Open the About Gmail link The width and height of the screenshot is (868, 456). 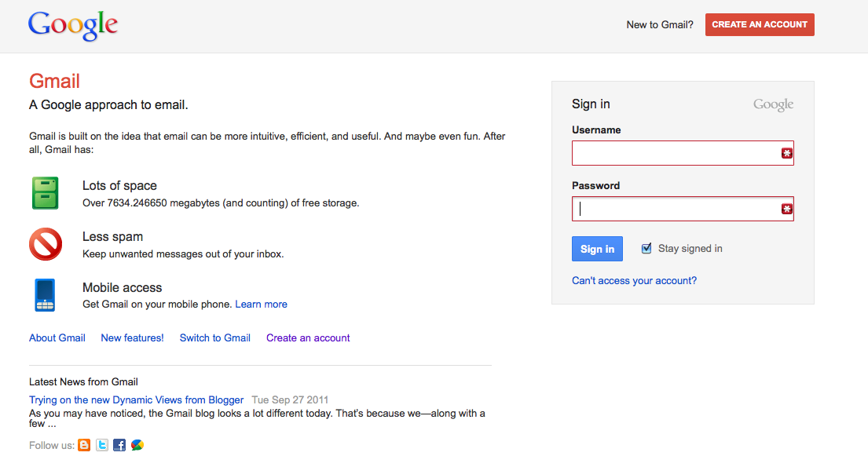[57, 338]
